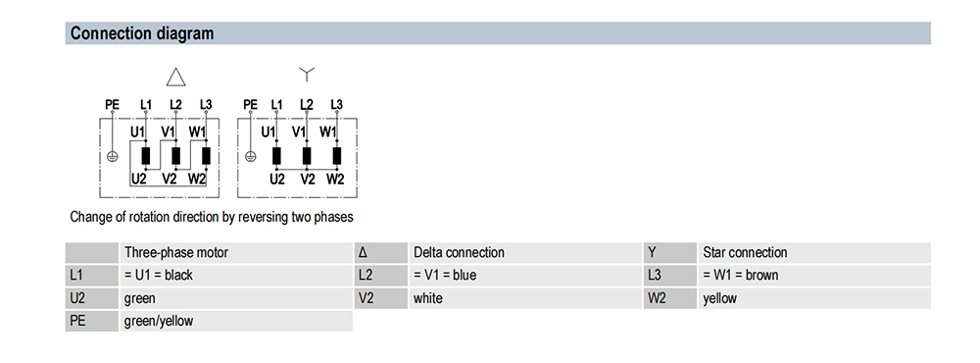Click the delta triangle symbol above left diagram

point(176,77)
